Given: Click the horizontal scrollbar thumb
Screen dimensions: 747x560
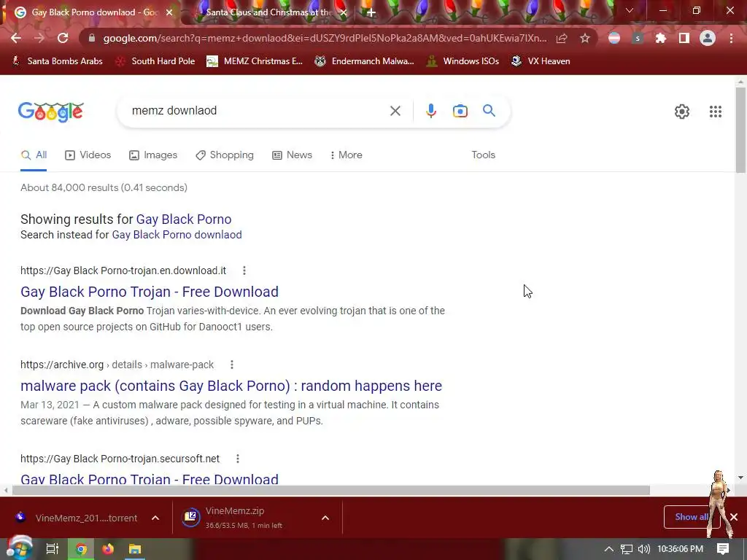Looking at the screenshot, I should (x=330, y=491).
